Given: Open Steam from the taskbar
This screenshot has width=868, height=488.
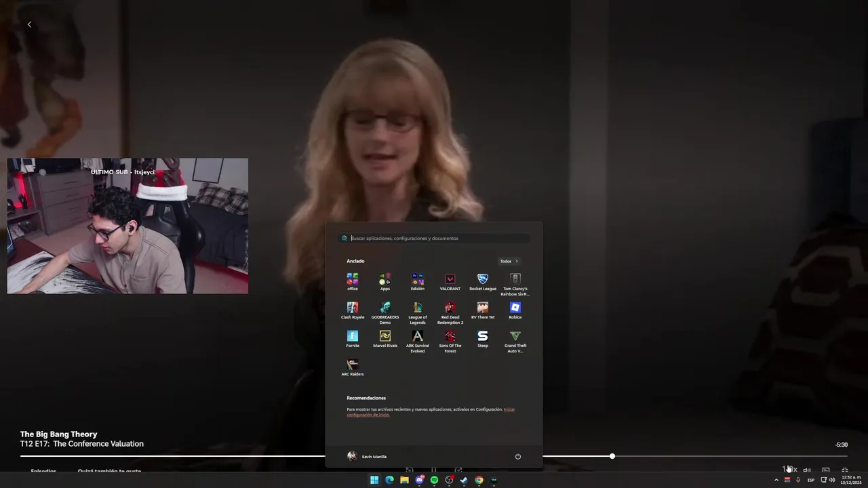Looking at the screenshot, I should pyautogui.click(x=464, y=480).
